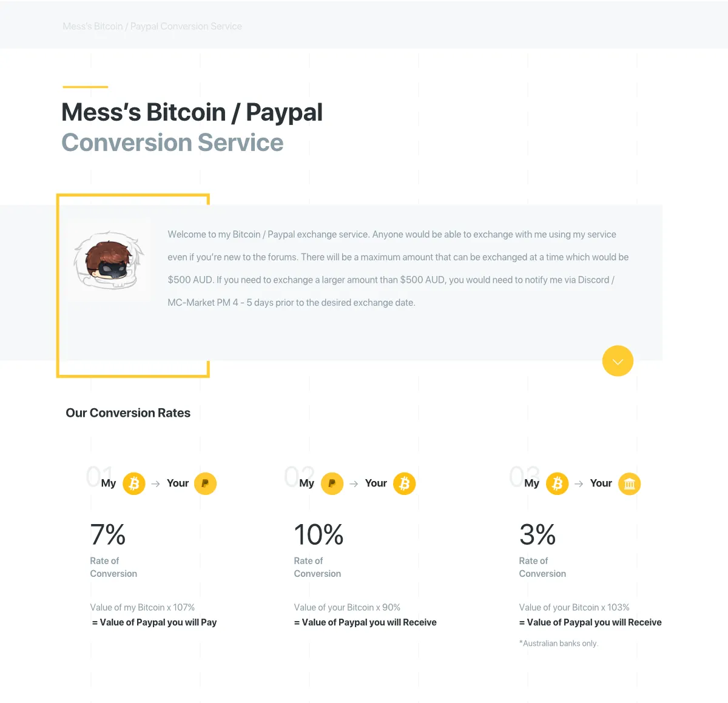Select the "Our Conversion Rates" section heading
The image size is (728, 703).
[x=128, y=413]
